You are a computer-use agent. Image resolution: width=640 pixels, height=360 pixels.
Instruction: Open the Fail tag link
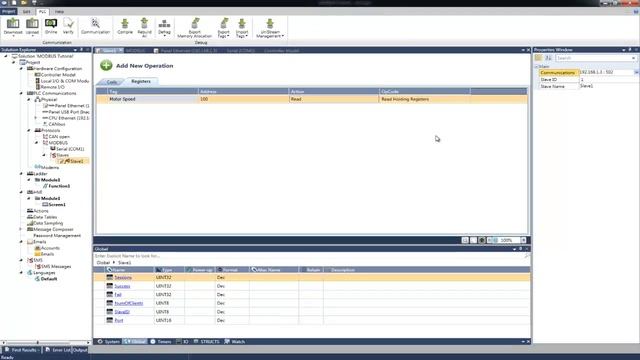(118, 295)
